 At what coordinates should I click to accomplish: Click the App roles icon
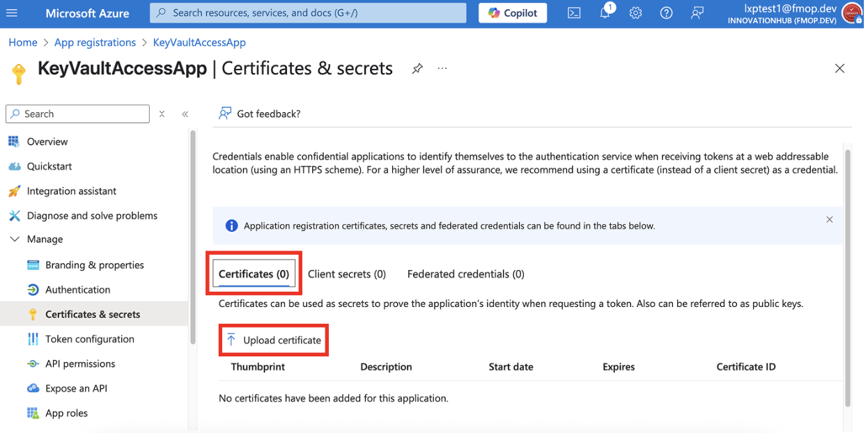tap(33, 413)
